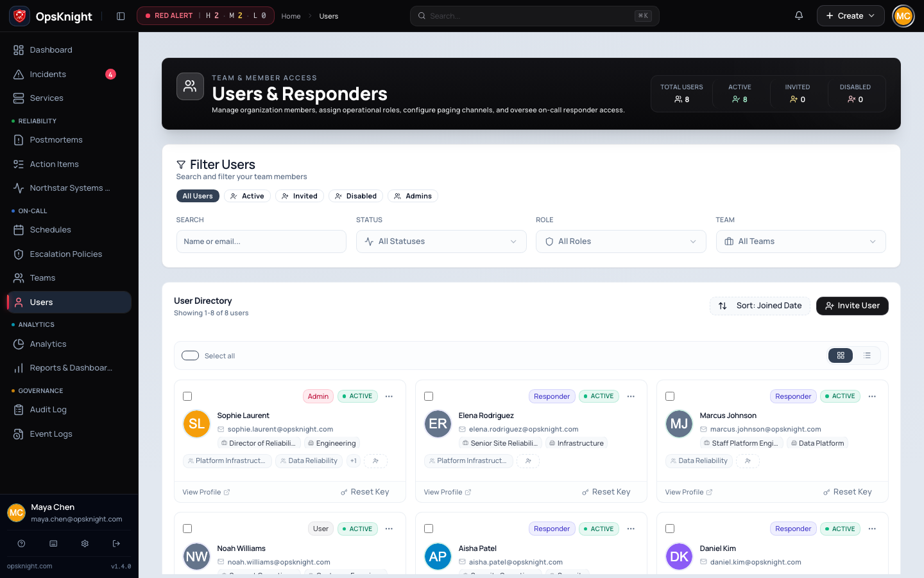Open settings gear in sidebar footer
924x578 pixels.
coord(85,543)
